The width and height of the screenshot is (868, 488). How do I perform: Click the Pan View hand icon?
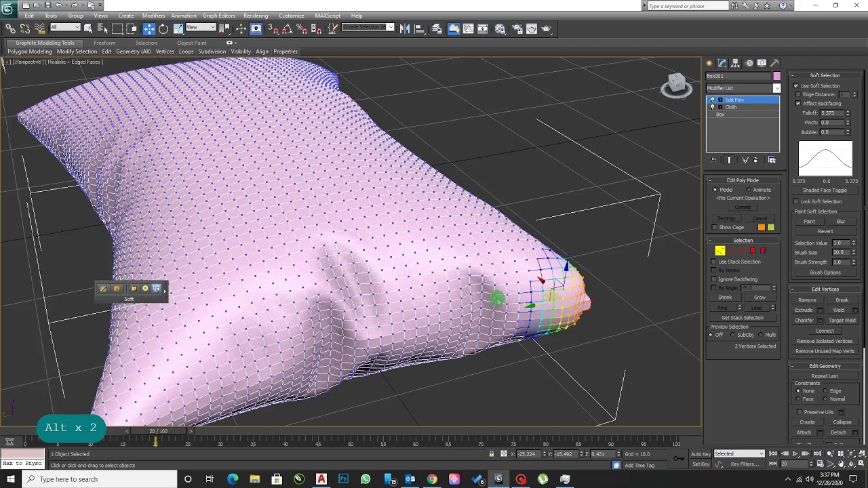pyautogui.click(x=841, y=464)
